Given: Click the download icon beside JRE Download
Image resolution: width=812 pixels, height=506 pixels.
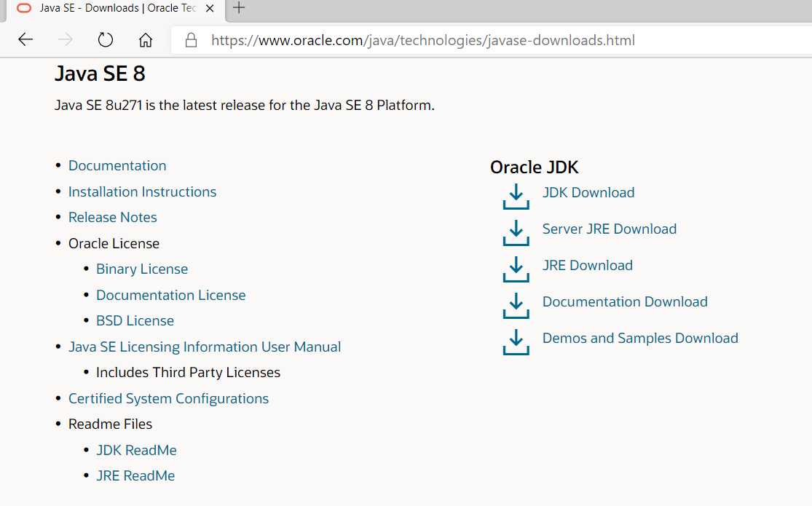Looking at the screenshot, I should (516, 269).
